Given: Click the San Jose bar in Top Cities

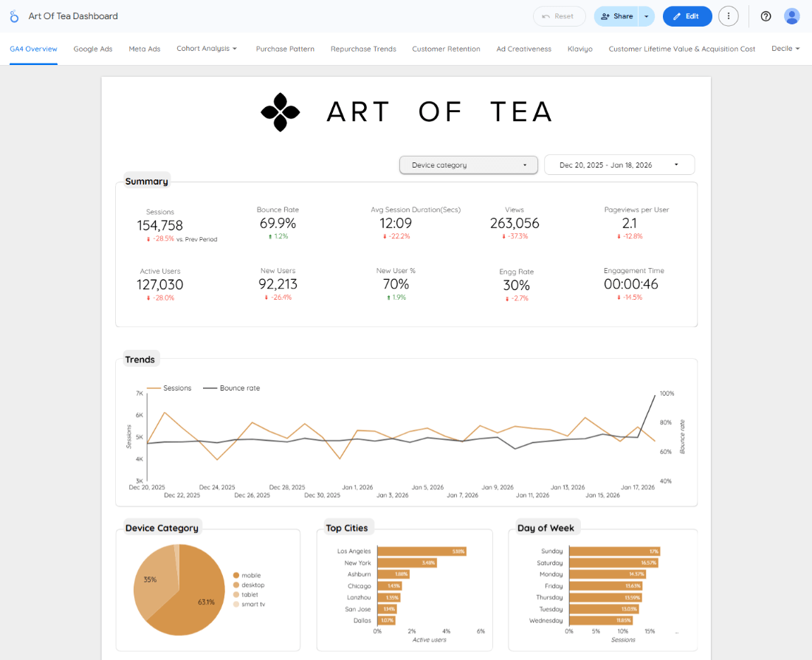Looking at the screenshot, I should [388, 609].
